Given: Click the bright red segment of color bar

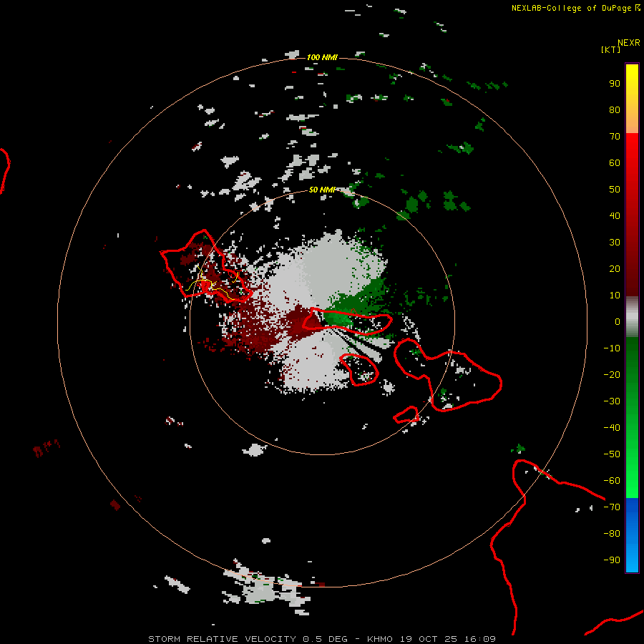Looking at the screenshot, I should (632, 213).
